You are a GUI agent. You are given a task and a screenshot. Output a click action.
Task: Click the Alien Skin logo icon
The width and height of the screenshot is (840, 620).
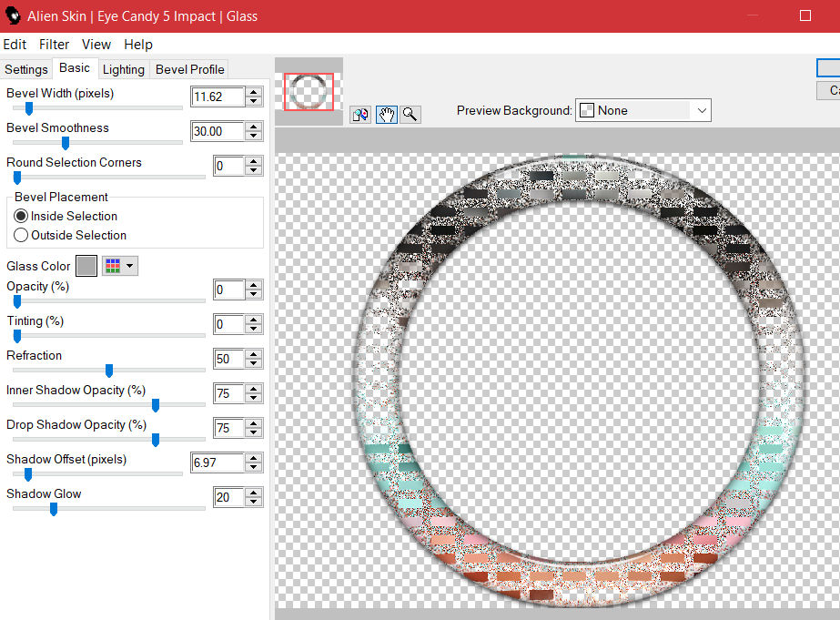(x=13, y=16)
